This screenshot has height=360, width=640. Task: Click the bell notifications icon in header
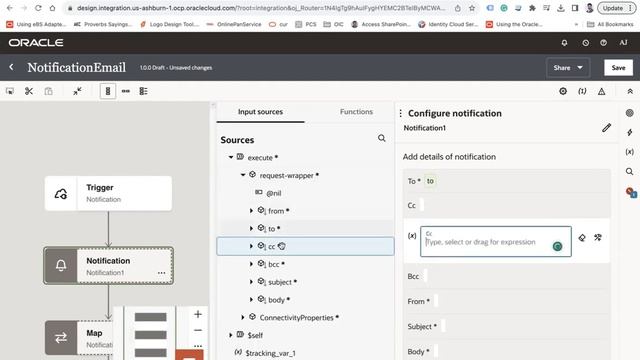564,42
